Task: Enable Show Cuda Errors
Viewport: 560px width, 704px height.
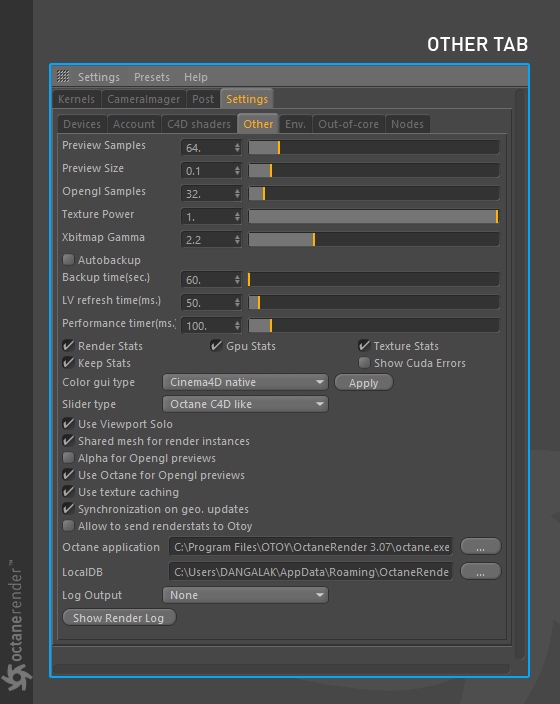Action: [364, 363]
